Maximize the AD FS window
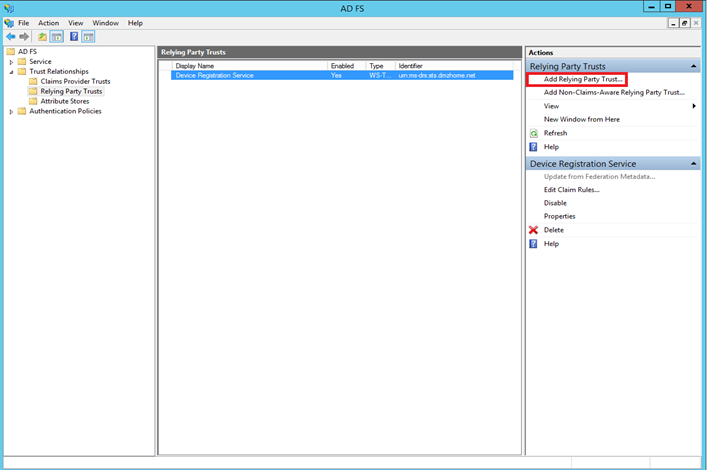 (x=668, y=6)
